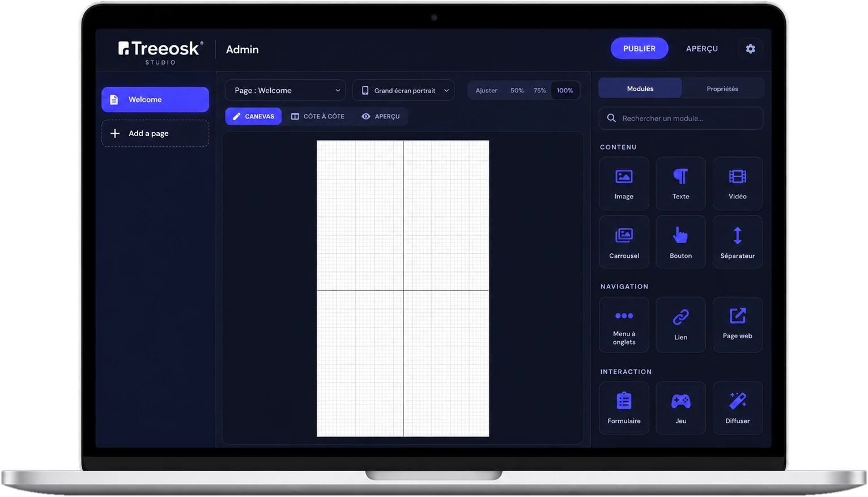
Task: Add the Séparateur module
Action: [737, 242]
